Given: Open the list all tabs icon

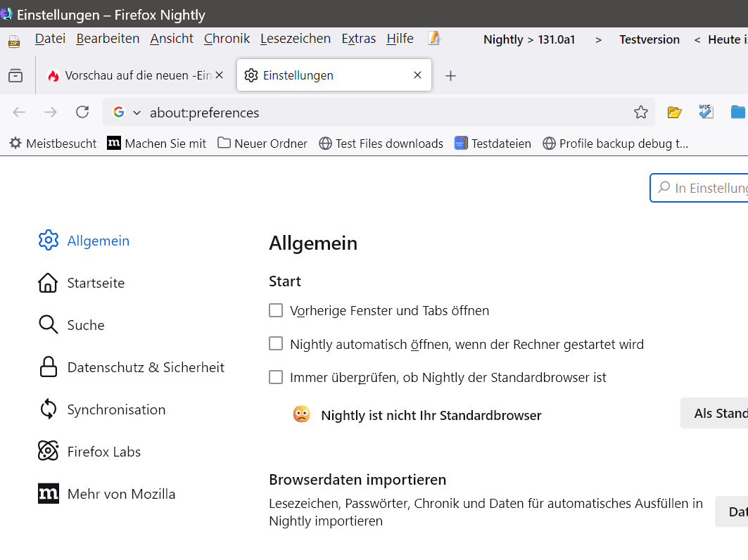Looking at the screenshot, I should [15, 75].
